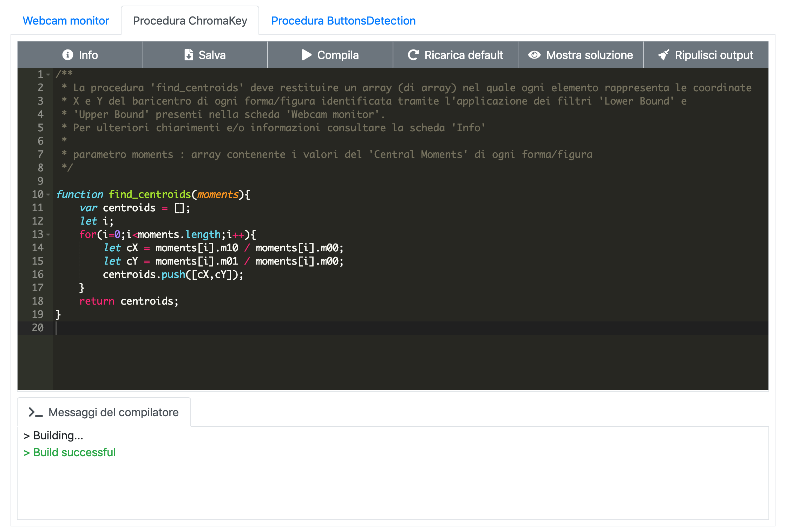
Task: Collapse the function fold arrow at line 10
Action: (x=48, y=194)
